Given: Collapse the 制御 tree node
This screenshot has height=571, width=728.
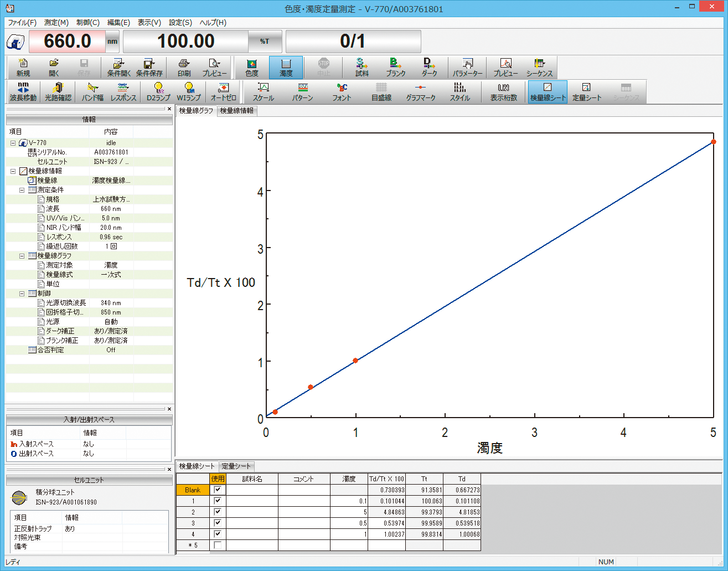Looking at the screenshot, I should pos(22,294).
